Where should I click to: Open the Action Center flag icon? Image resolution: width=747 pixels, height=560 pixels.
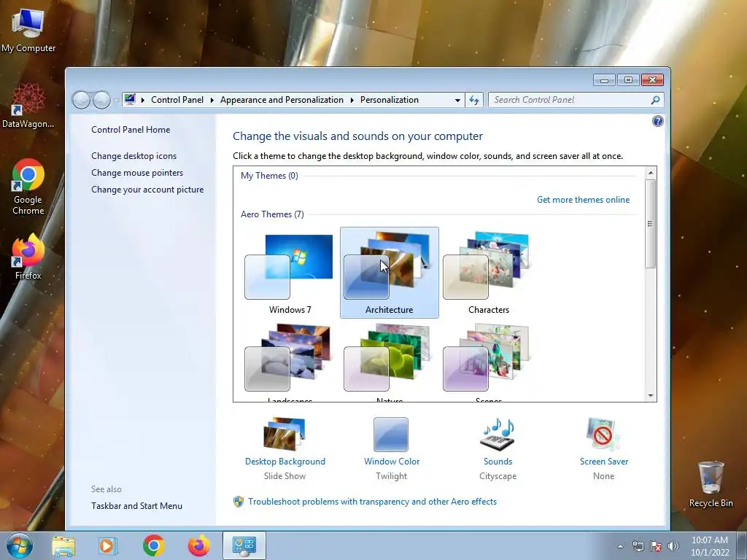pyautogui.click(x=656, y=546)
